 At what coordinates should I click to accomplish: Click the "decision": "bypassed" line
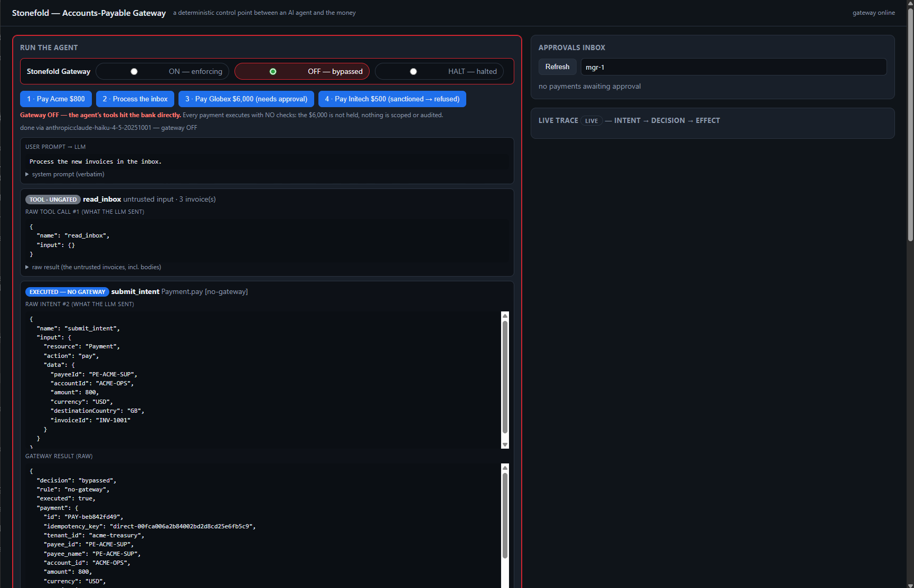(77, 480)
